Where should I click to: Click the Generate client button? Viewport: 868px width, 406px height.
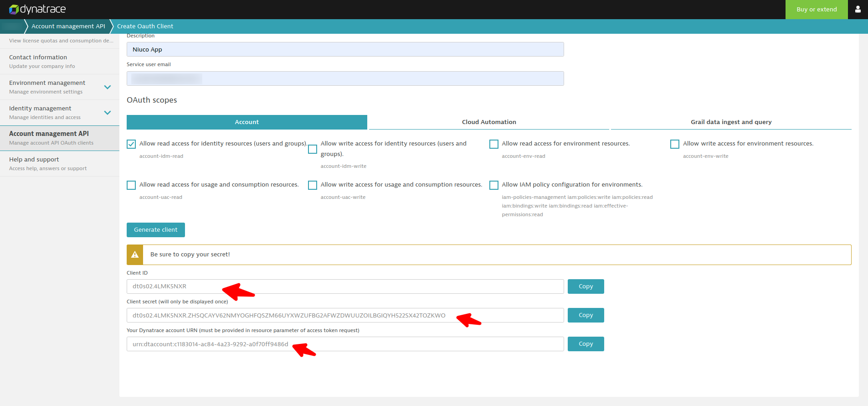tap(156, 230)
